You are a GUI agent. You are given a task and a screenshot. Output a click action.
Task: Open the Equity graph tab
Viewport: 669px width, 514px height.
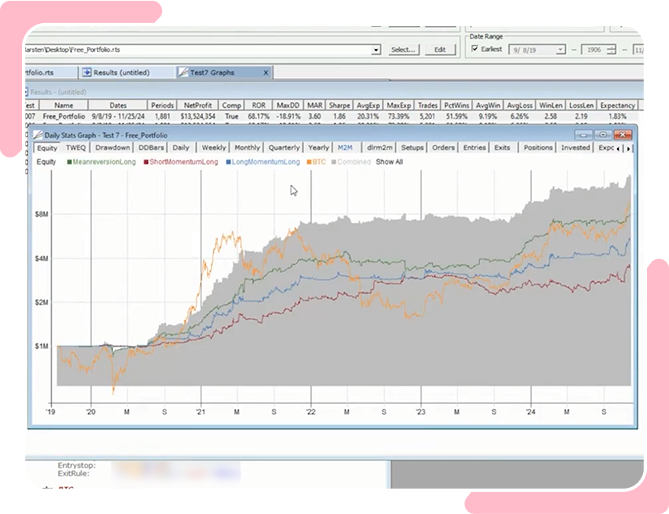(47, 148)
